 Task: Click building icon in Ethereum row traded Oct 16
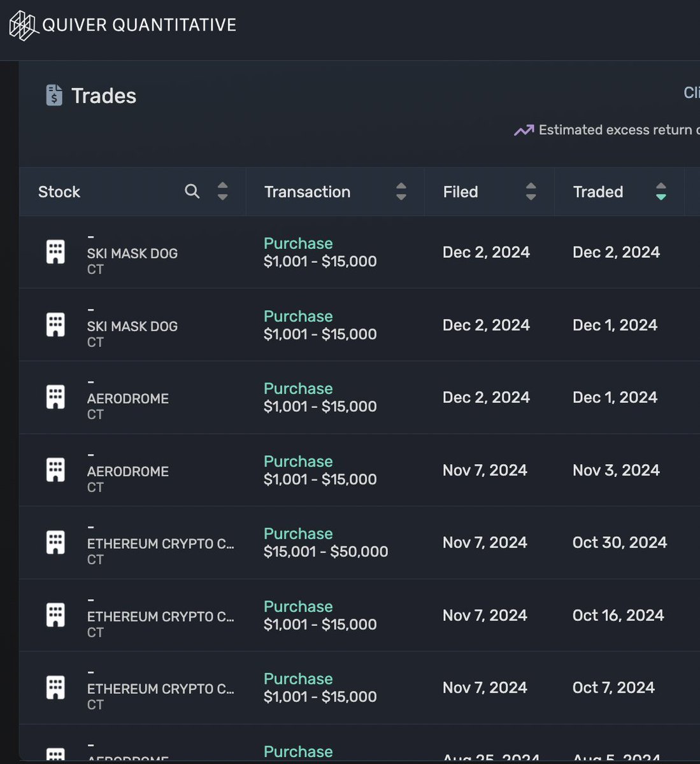[55, 615]
